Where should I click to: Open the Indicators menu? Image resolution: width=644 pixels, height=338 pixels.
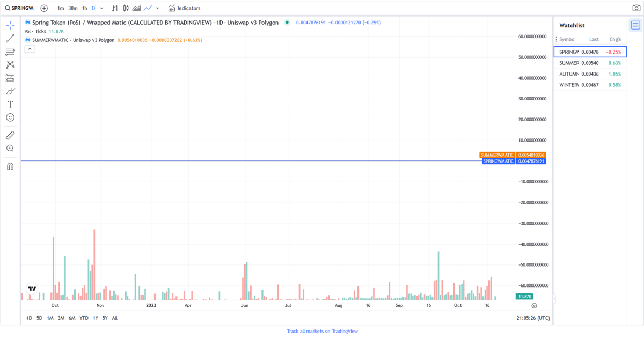pos(184,8)
